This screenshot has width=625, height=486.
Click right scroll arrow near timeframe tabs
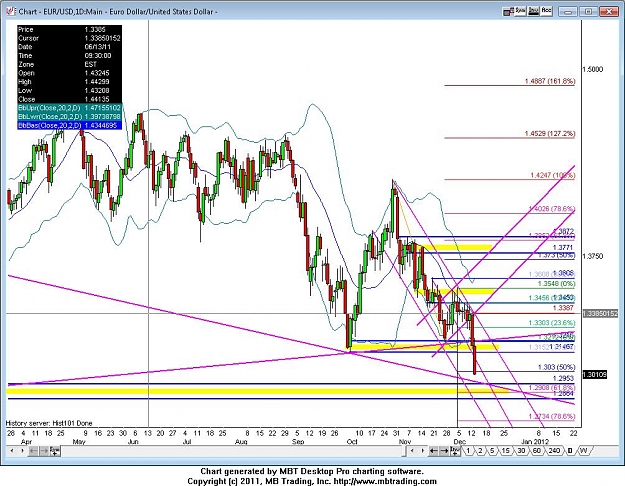[423, 451]
